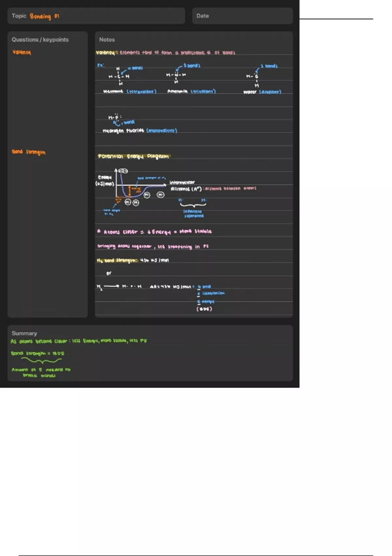This screenshot has height=556, width=392.
Task: Click the 'Energy (kJ/mol)' axis label
Action: [x=105, y=181]
